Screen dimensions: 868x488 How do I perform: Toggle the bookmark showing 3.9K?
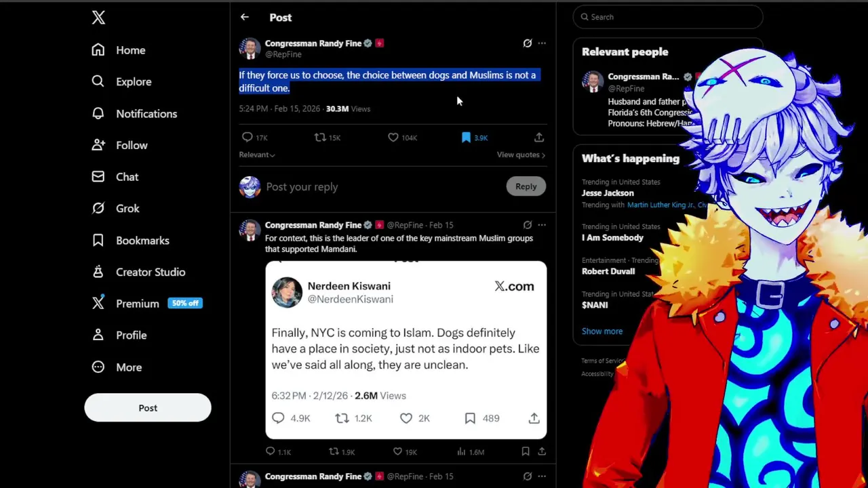[x=475, y=138]
